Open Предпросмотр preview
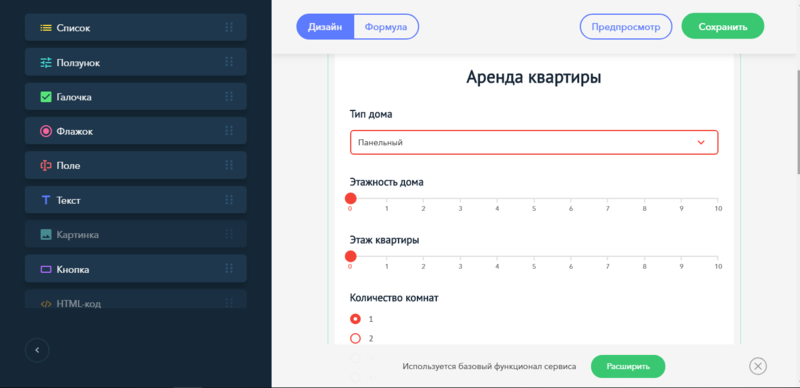The width and height of the screenshot is (800, 388). [626, 27]
